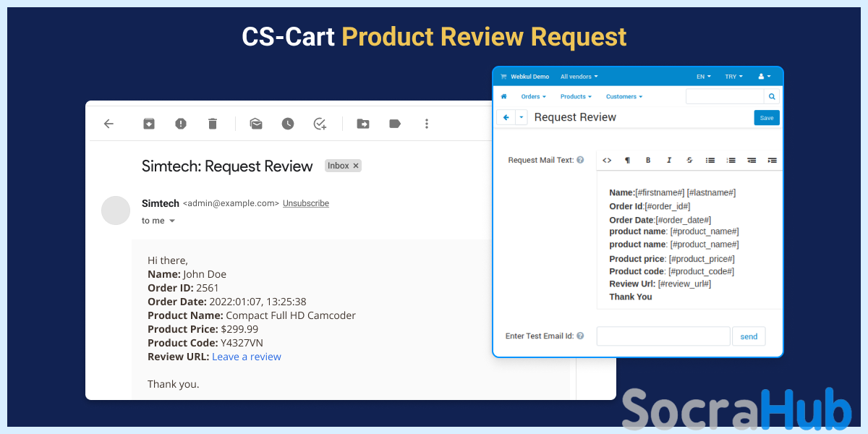Open the All vendors dropdown
Image resolution: width=868 pixels, height=434 pixels.
coord(579,77)
